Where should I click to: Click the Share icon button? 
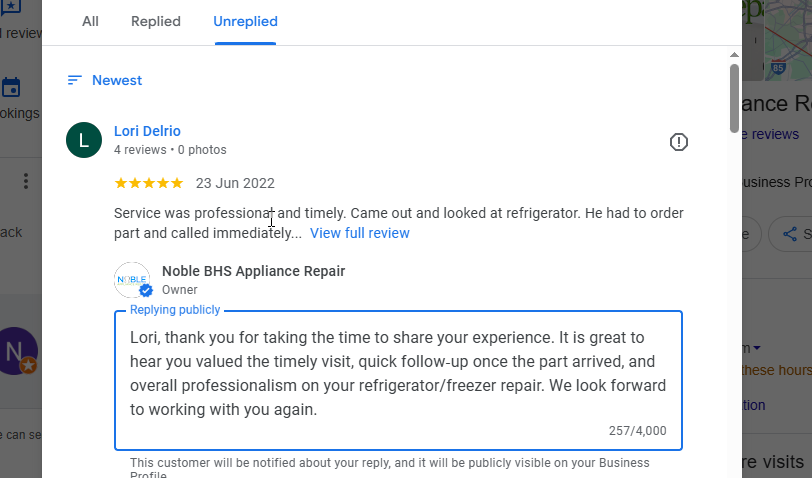[791, 234]
